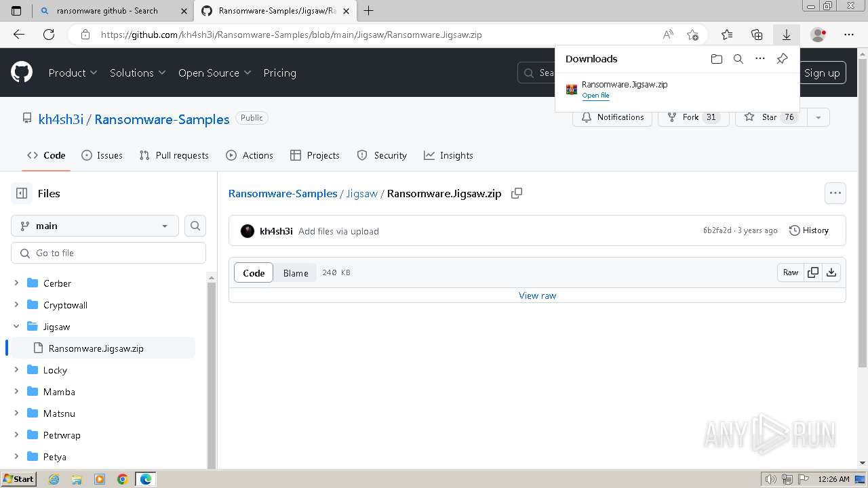The width and height of the screenshot is (868, 488).
Task: Switch to the Pull requests tab
Action: pos(174,155)
